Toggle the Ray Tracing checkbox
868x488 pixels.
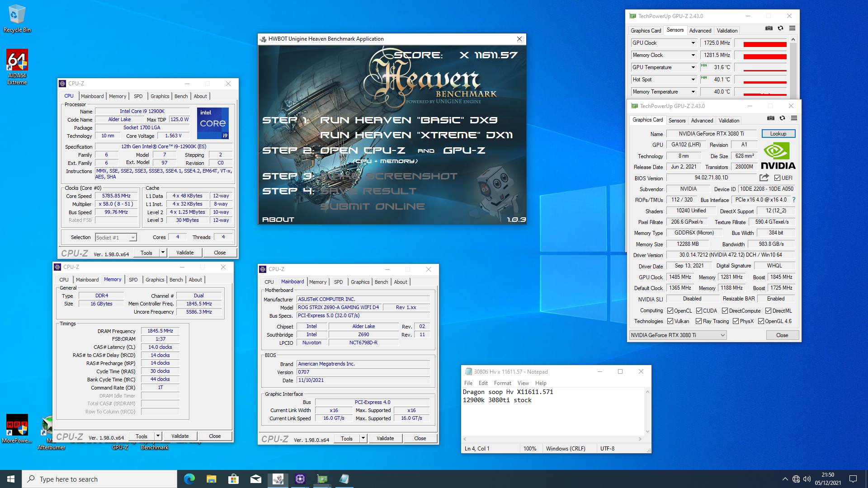tap(698, 321)
